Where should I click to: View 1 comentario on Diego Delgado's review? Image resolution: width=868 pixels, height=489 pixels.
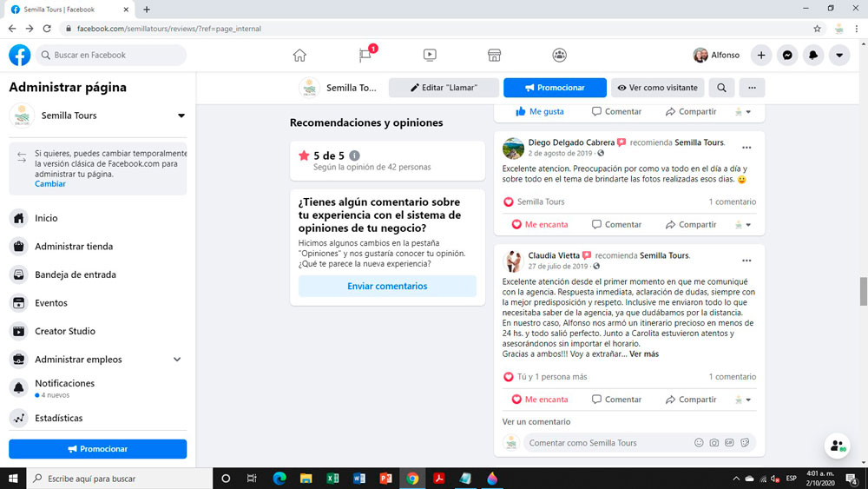pos(732,202)
